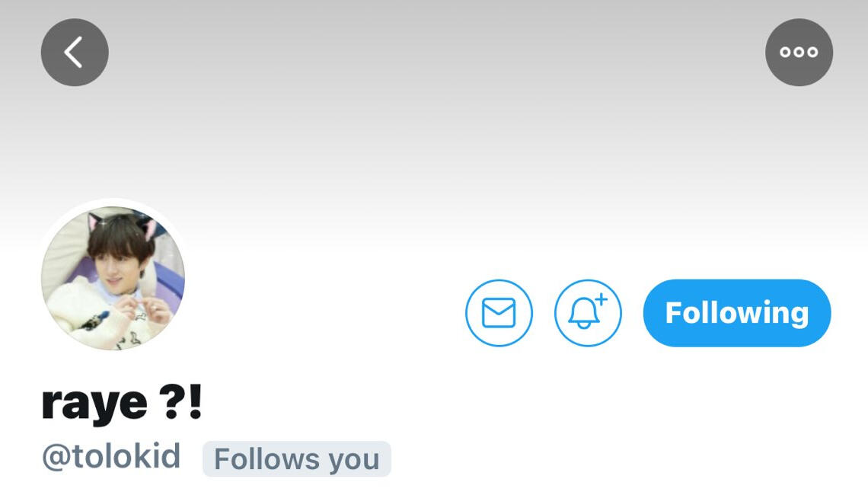The width and height of the screenshot is (868, 495).
Task: Tap the "Follows you" badge
Action: click(297, 459)
